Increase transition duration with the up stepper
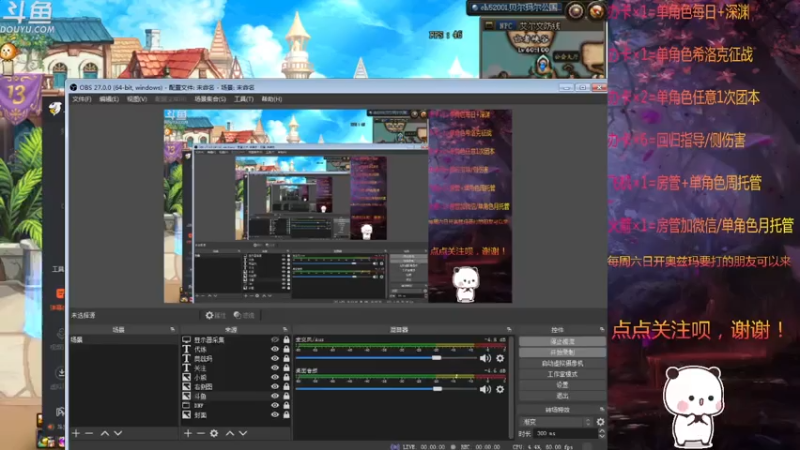800x450 pixels. (x=602, y=431)
